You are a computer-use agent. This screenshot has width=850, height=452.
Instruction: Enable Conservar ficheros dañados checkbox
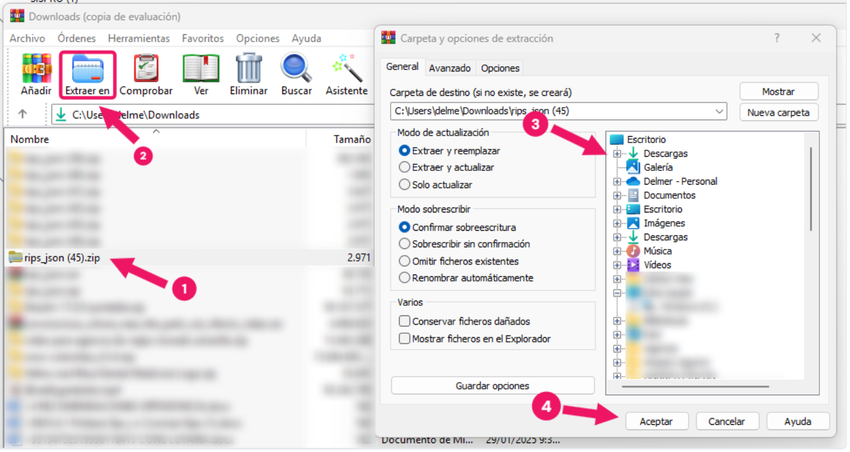click(404, 321)
